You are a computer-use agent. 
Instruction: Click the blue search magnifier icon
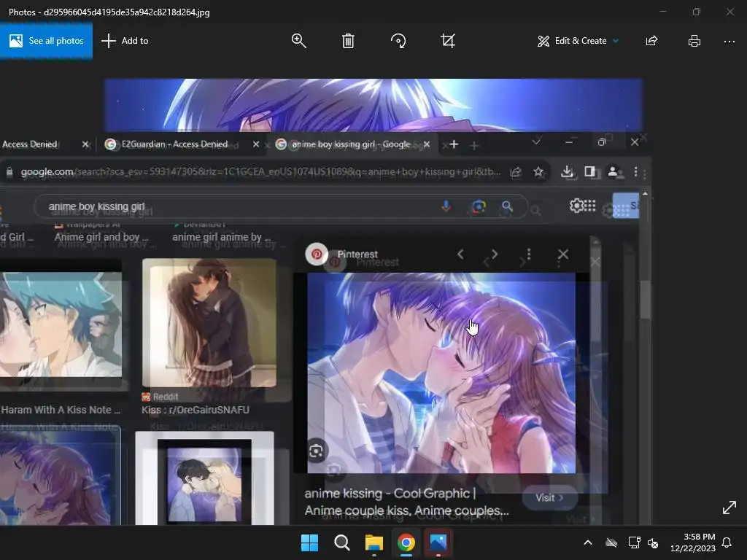coord(508,206)
